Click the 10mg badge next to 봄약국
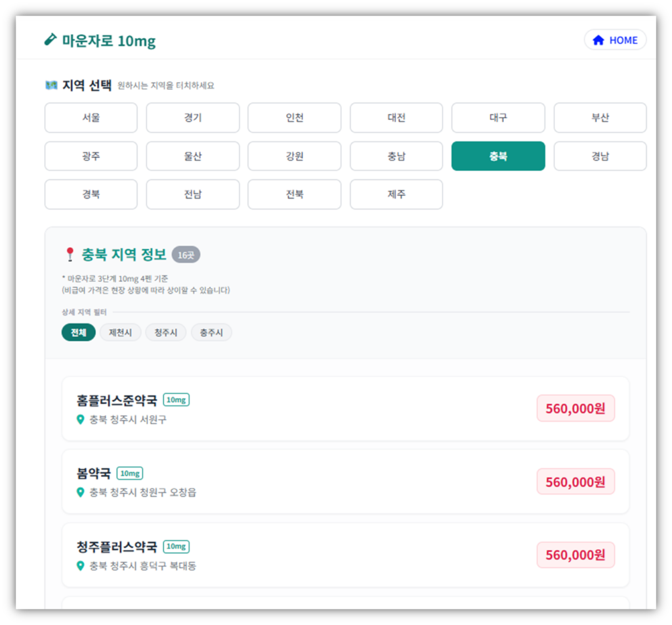Image resolution: width=672 pixels, height=625 pixels. 130,473
